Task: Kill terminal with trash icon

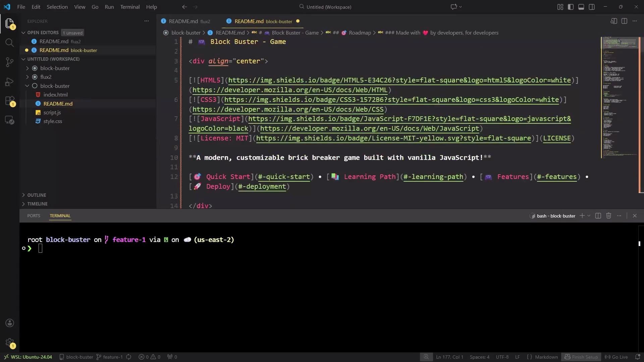Action: [x=609, y=216]
